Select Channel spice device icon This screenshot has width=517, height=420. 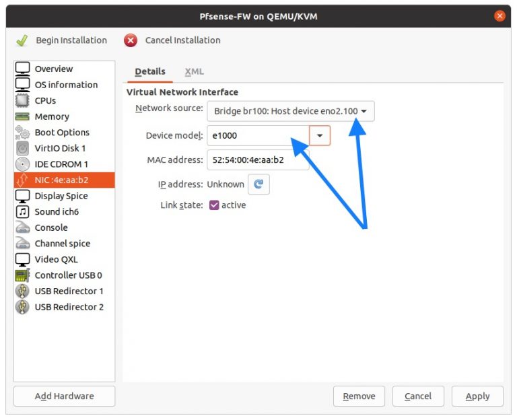22,243
